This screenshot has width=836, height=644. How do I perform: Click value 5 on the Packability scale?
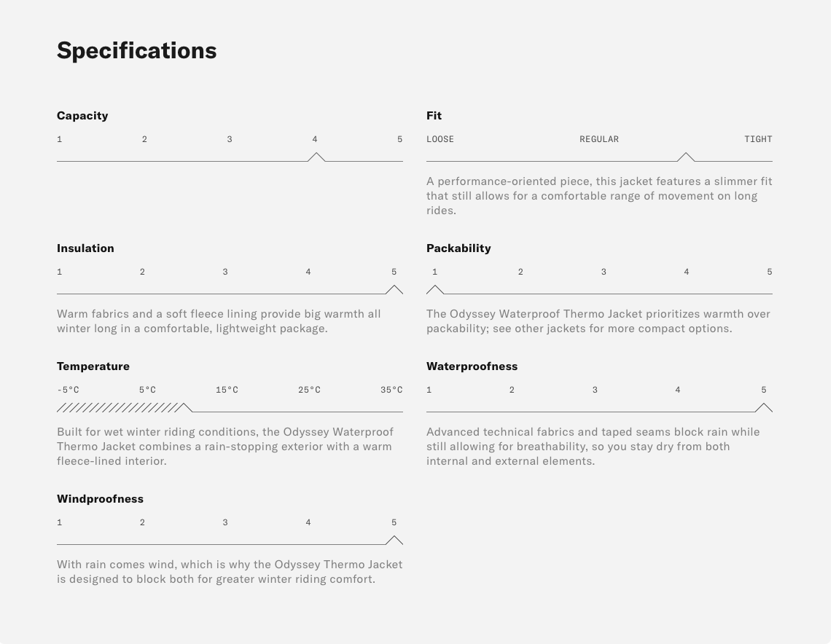click(769, 272)
